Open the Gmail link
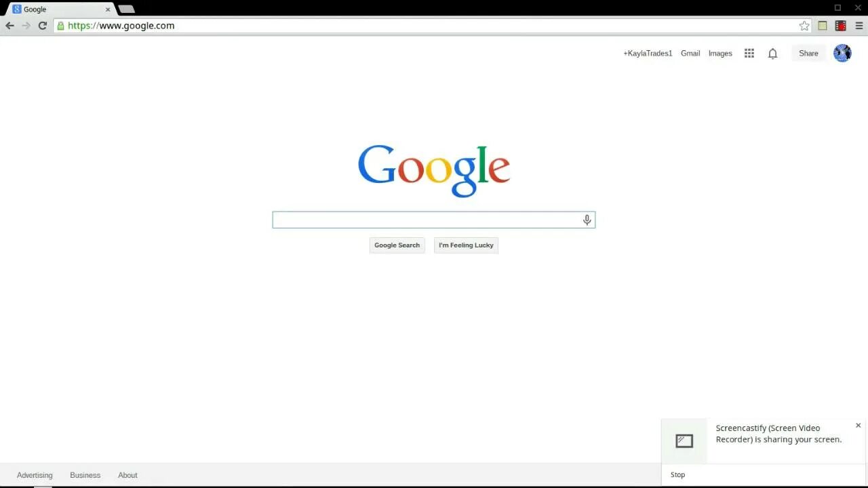 (690, 54)
